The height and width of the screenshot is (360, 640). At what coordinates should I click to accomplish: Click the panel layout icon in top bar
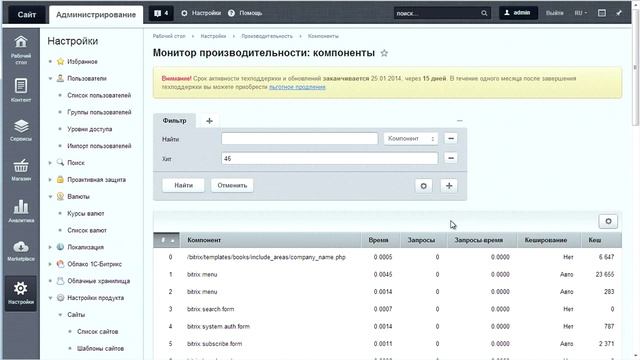pyautogui.click(x=602, y=13)
